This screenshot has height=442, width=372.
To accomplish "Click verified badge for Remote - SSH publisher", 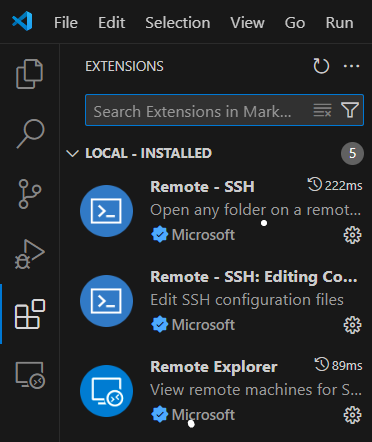I will point(160,234).
